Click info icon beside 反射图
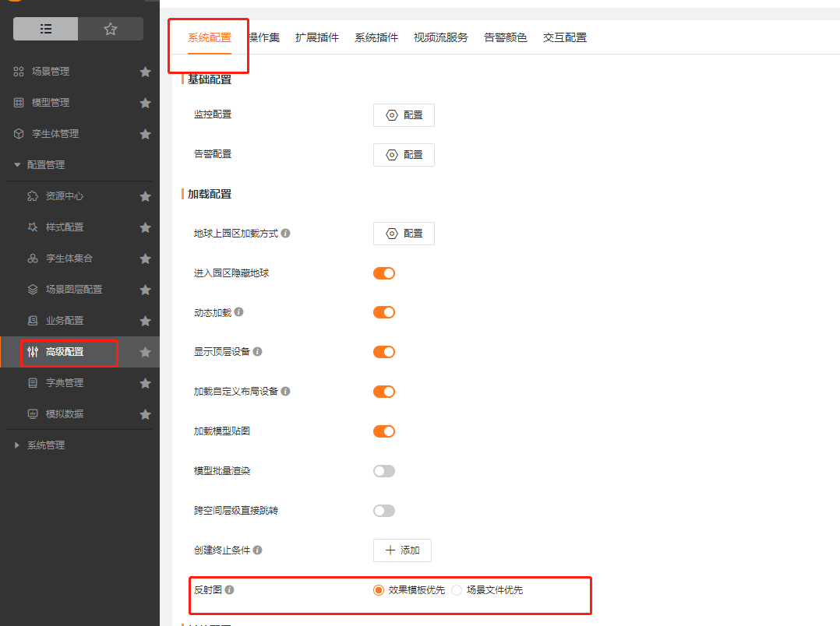Viewport: 840px width, 626px height. pos(229,589)
